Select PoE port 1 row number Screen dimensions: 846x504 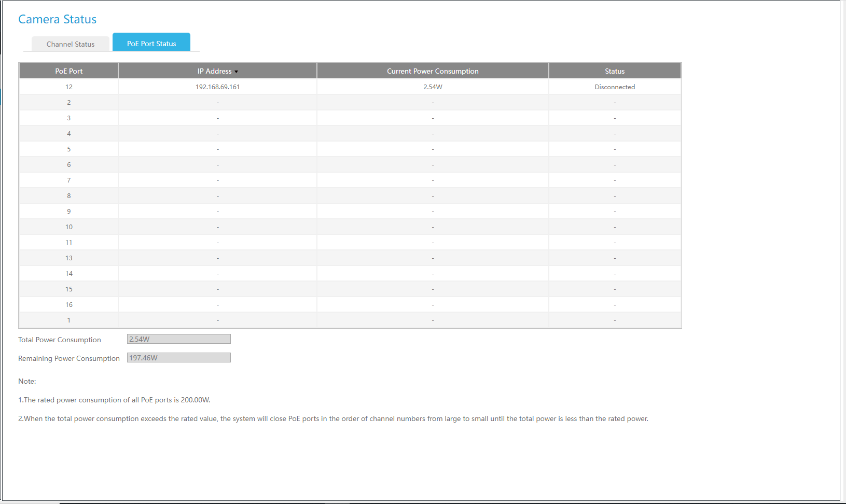[x=69, y=320]
